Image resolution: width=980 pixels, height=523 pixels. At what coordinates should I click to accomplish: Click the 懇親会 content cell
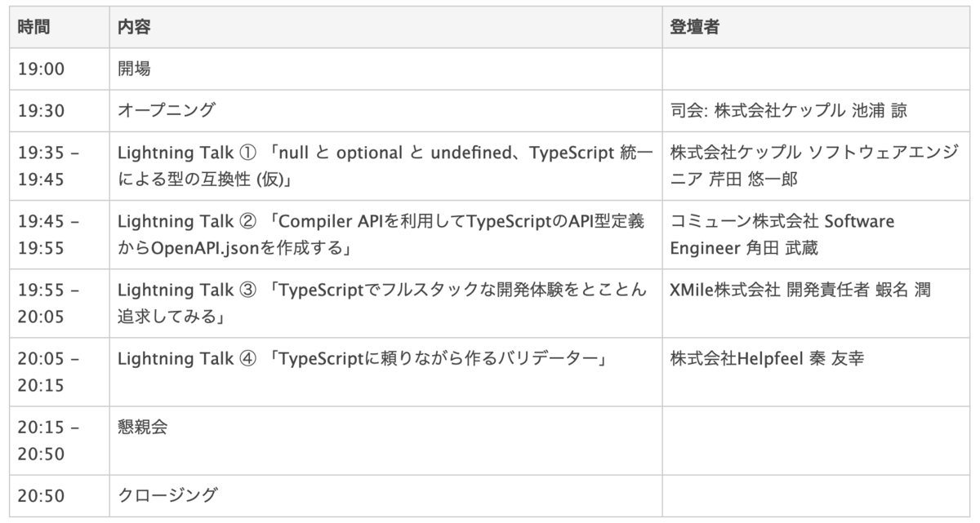pyautogui.click(x=142, y=428)
